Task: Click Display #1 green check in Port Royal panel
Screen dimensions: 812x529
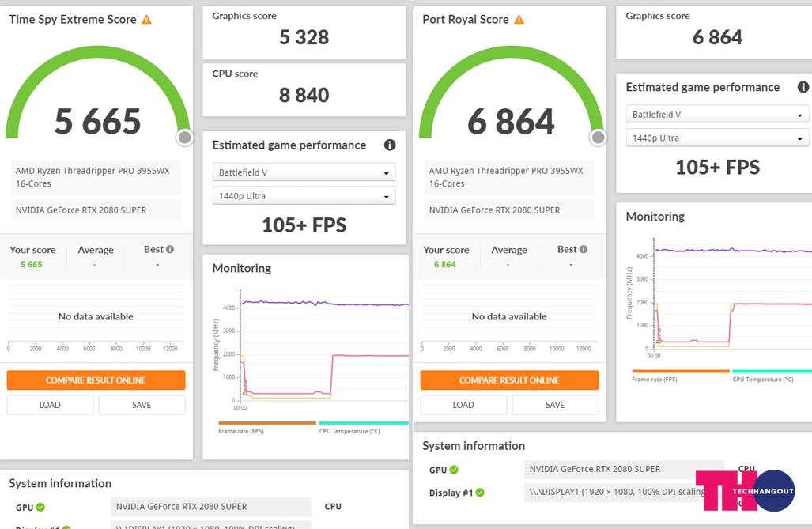Action: [480, 492]
